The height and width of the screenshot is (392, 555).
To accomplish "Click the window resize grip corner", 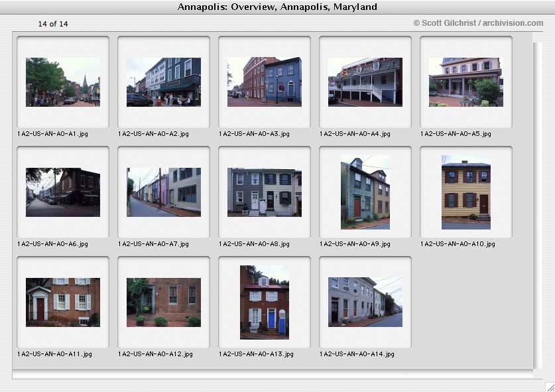I will tap(550, 387).
